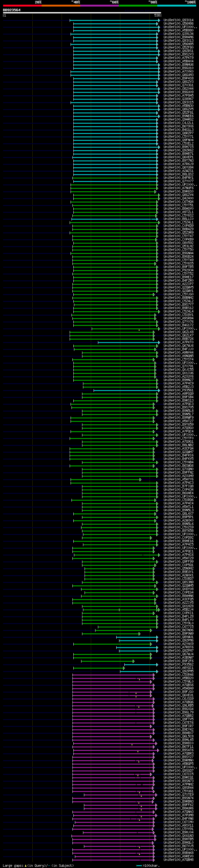
Task: Click the UniRef100_Q9FTV5 label
Action: [178, 719]
